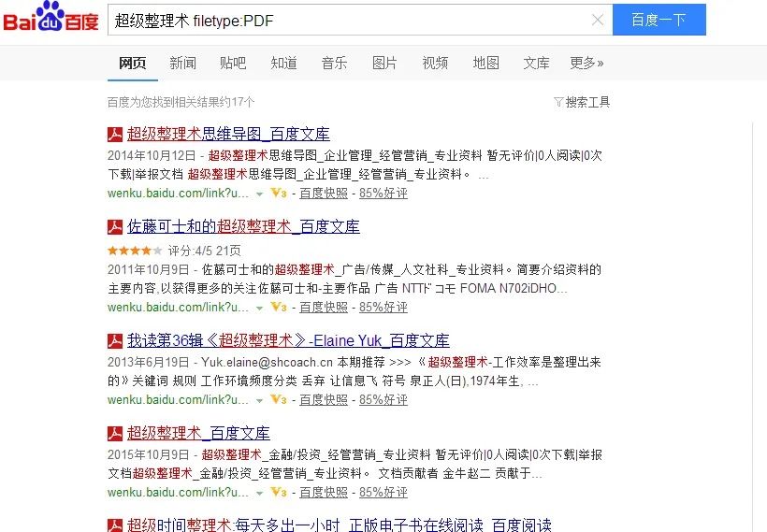Go to the 知道 tab
The height and width of the screenshot is (532, 767).
tap(283, 63)
